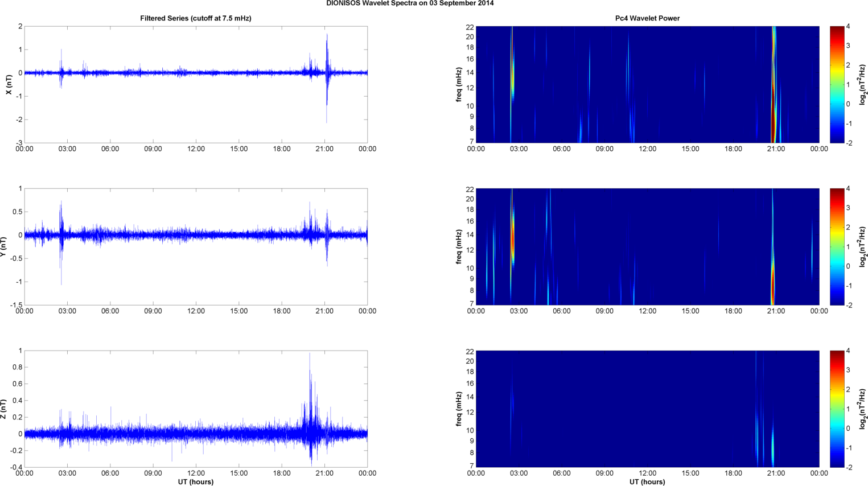Click "freq (mHz)" label of the middle spectrogram
868x486 pixels.
(x=459, y=246)
